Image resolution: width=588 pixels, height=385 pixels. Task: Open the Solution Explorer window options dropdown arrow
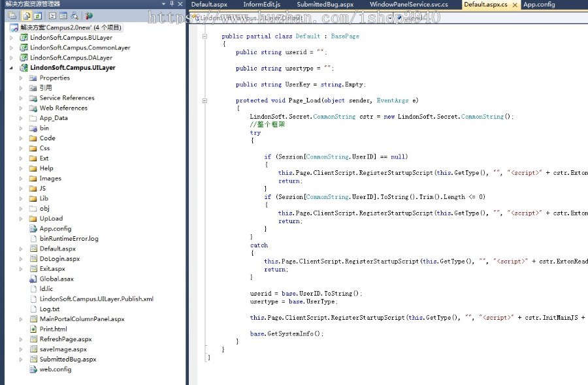[163, 5]
